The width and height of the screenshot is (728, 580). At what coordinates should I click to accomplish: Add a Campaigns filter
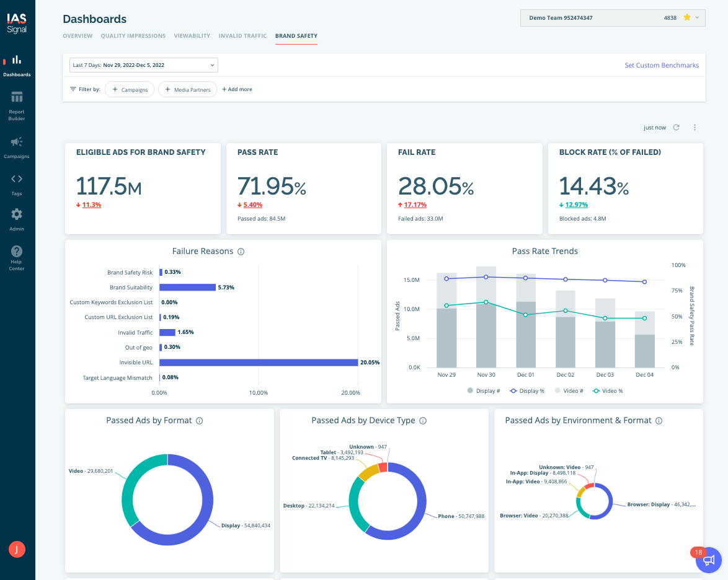(129, 90)
